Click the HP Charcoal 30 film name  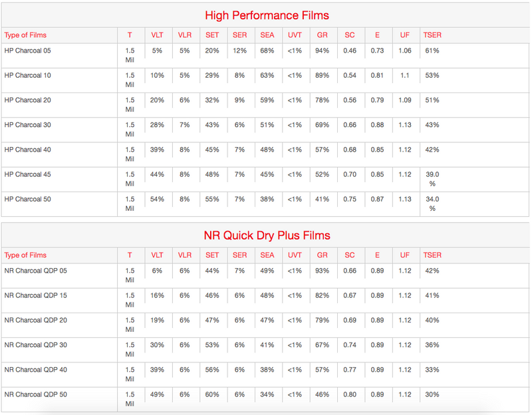[27, 124]
